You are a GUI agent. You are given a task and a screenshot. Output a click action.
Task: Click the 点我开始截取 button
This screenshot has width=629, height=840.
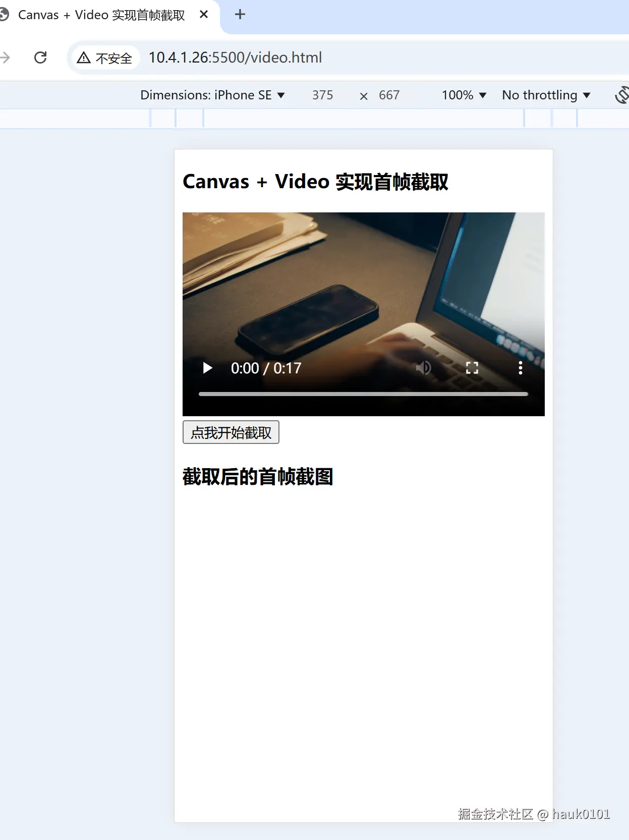(x=231, y=432)
